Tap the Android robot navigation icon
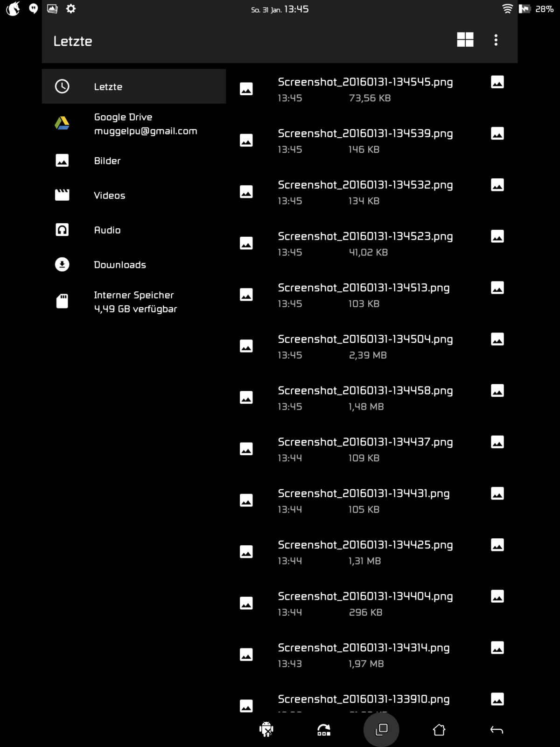The height and width of the screenshot is (747, 560). tap(266, 729)
